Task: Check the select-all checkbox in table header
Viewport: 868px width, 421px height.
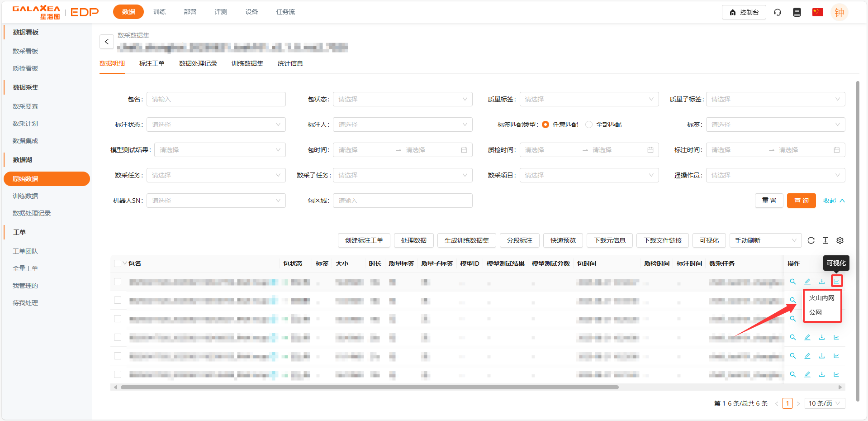Action: [118, 263]
